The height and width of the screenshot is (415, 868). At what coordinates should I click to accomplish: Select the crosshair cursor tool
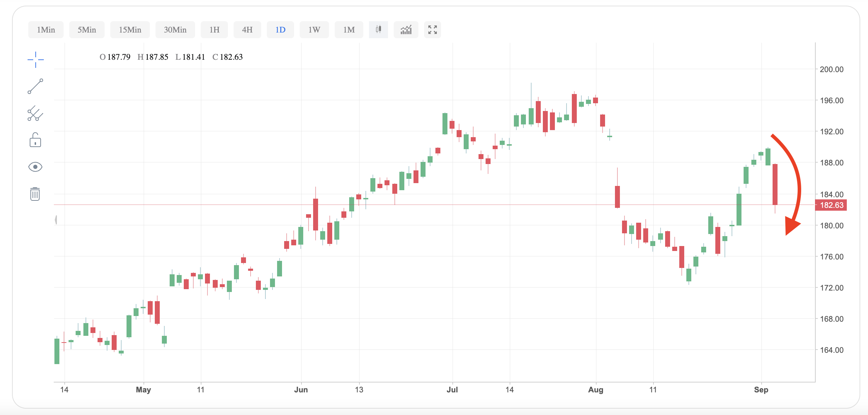pos(35,59)
